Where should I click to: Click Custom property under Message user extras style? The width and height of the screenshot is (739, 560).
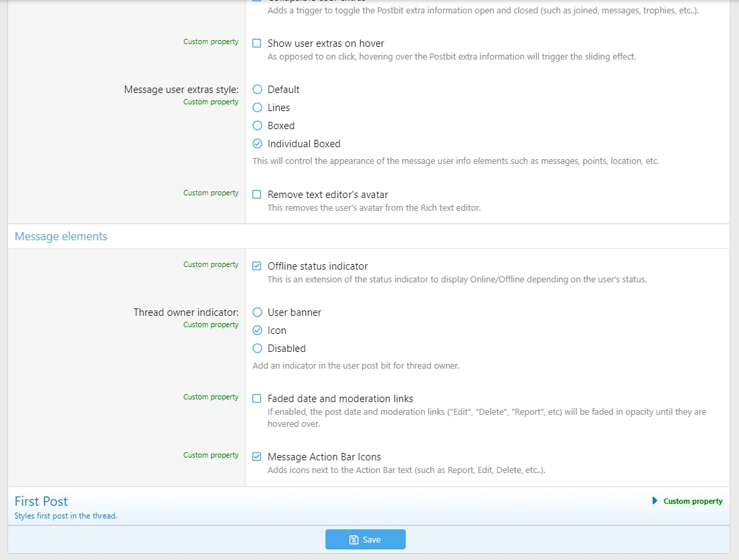[x=211, y=102]
